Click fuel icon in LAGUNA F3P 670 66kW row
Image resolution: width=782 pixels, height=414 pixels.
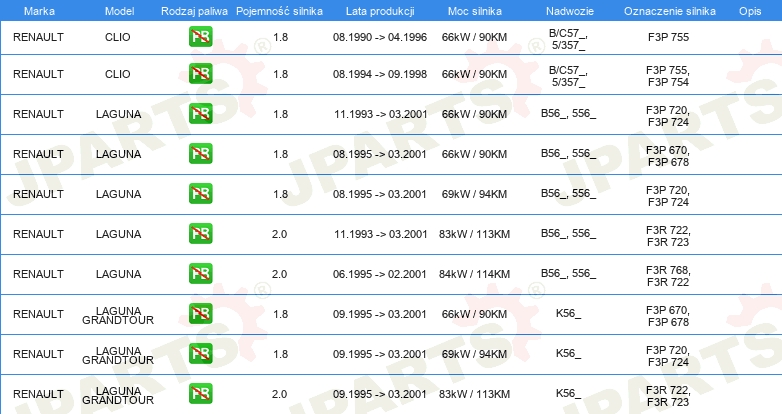click(x=200, y=153)
